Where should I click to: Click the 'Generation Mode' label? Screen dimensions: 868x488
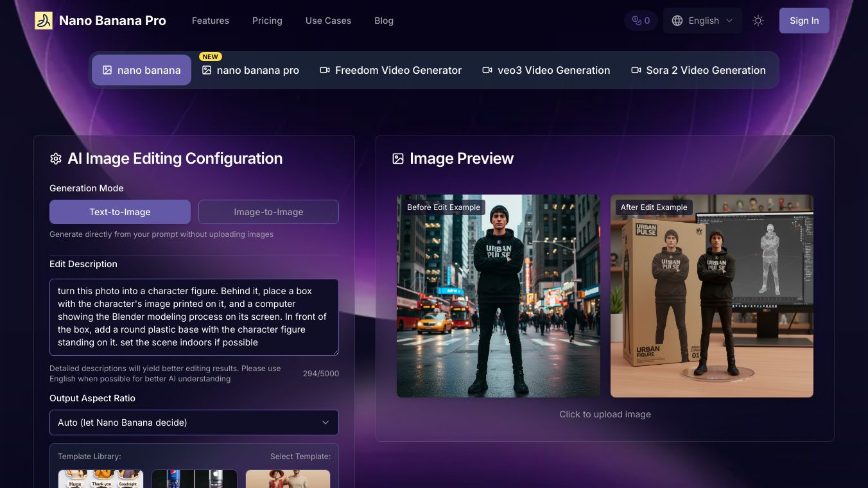[87, 188]
